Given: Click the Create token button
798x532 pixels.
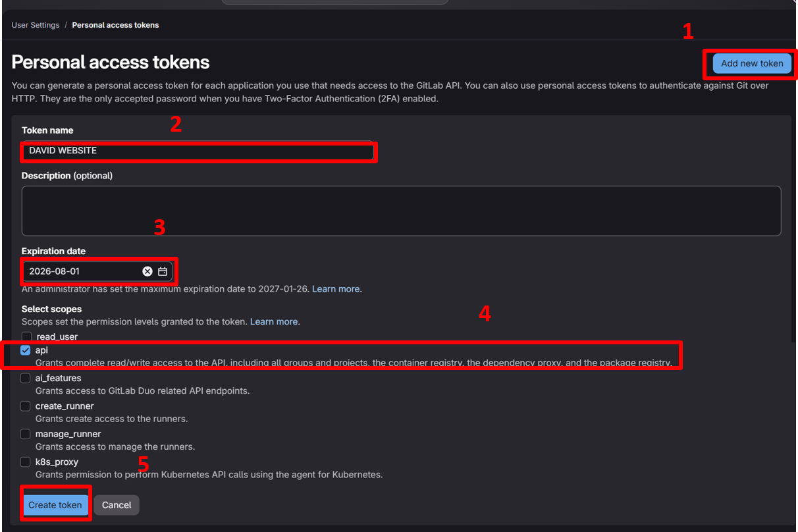Looking at the screenshot, I should (x=55, y=504).
